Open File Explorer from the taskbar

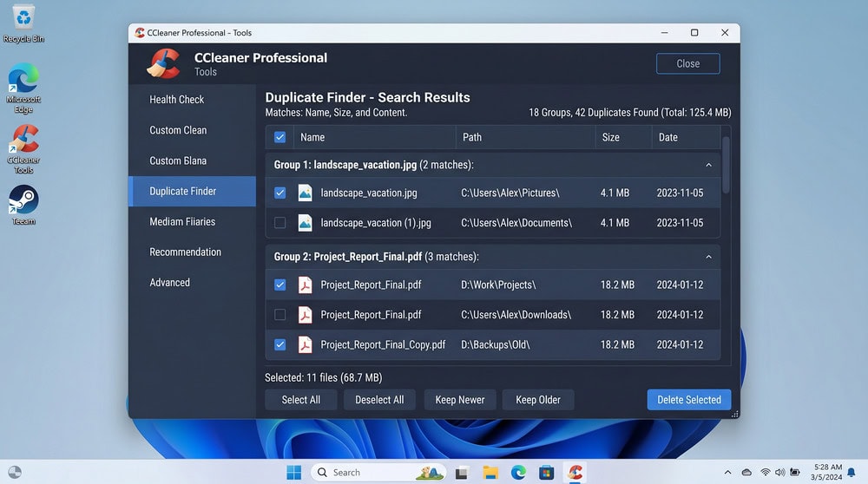(x=490, y=473)
